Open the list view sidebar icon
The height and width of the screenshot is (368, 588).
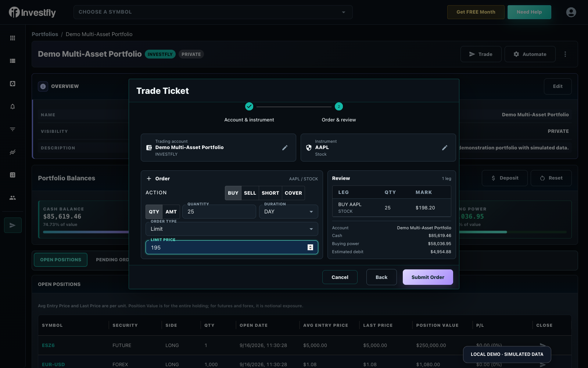tap(12, 61)
